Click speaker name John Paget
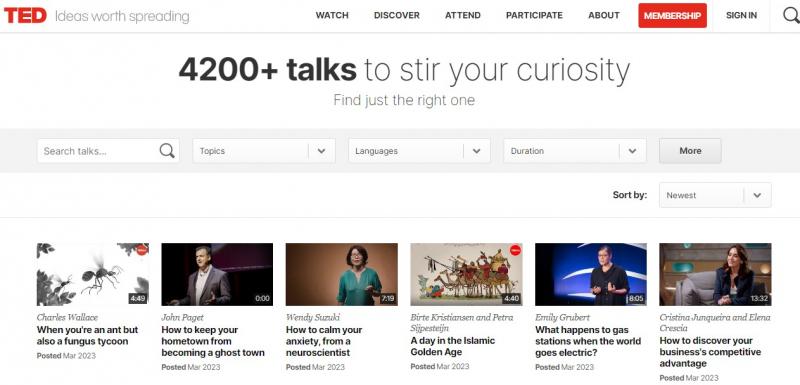This screenshot has height=385, width=800. (x=183, y=317)
